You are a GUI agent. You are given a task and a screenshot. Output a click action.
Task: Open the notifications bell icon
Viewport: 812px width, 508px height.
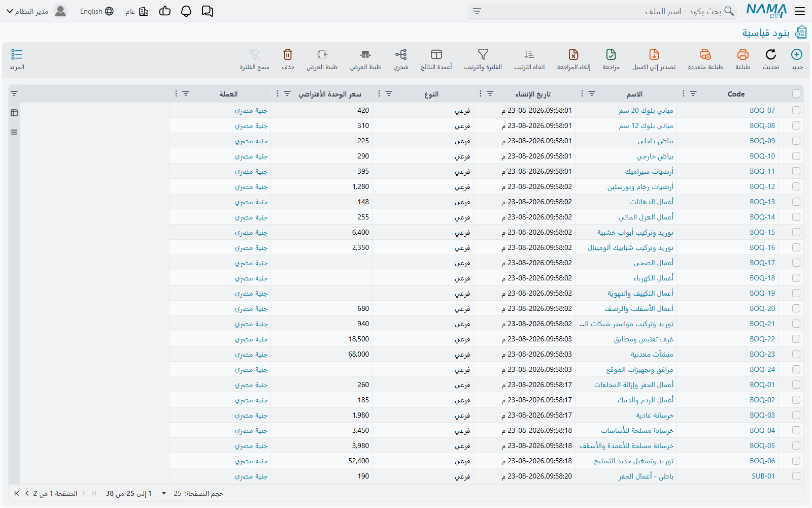click(186, 11)
